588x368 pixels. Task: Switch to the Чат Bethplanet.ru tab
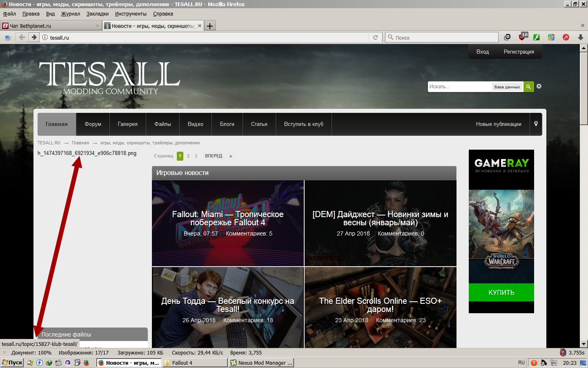(49, 26)
